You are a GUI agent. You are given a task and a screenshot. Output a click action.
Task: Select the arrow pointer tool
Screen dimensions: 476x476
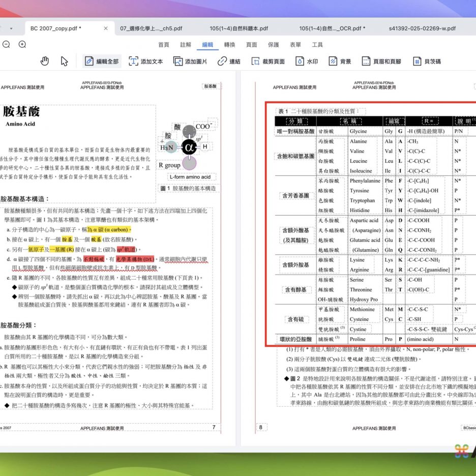pyautogui.click(x=65, y=62)
